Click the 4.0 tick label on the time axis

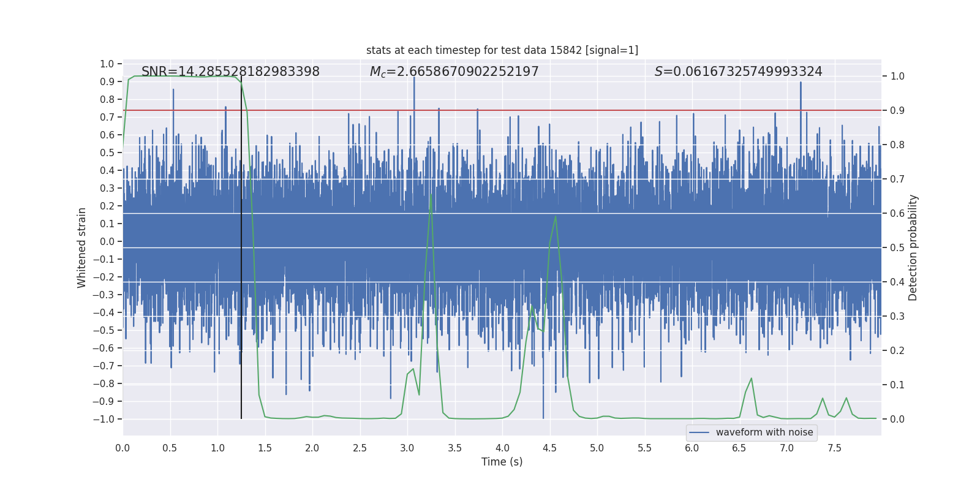tap(502, 448)
